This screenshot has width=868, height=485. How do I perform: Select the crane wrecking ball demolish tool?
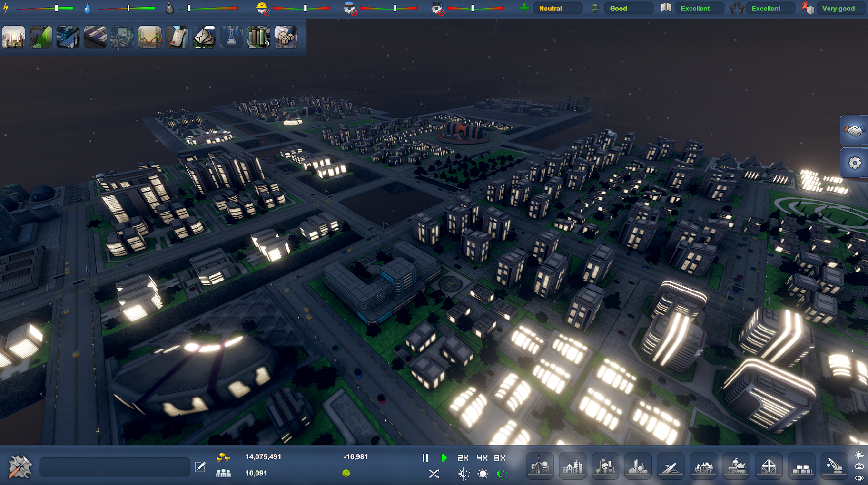[x=834, y=466]
